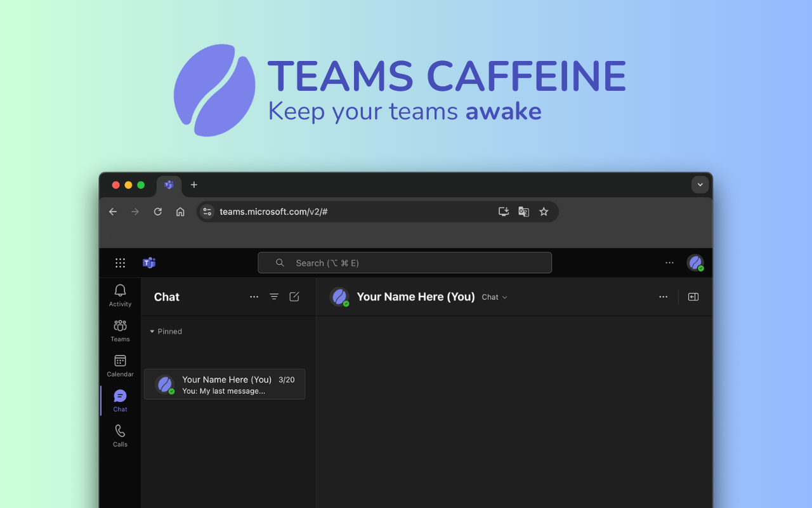Go back using the browser back arrow
812x508 pixels.
[x=113, y=211]
